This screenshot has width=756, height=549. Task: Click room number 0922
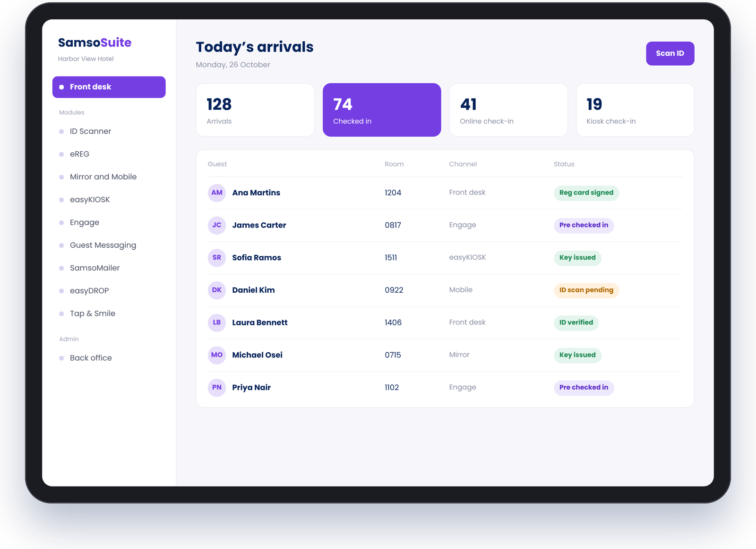tap(394, 290)
